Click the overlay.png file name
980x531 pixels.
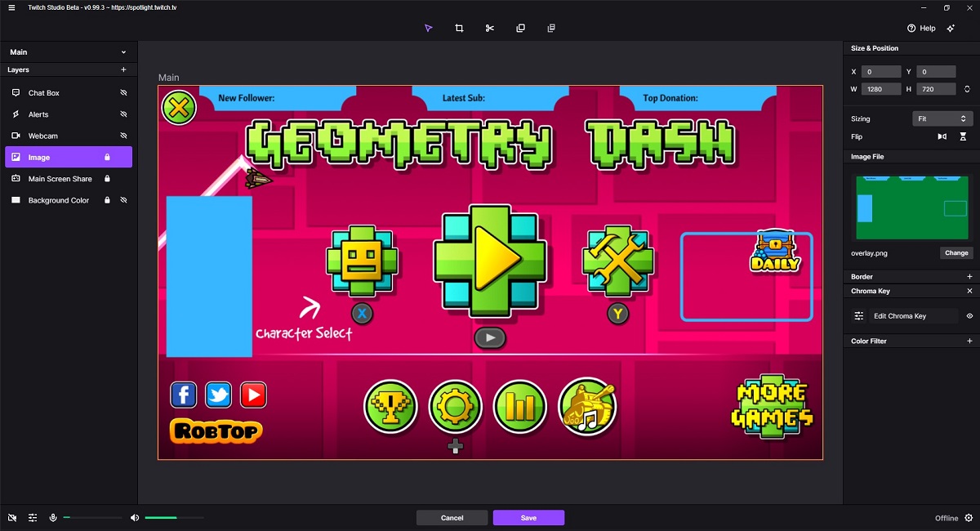click(869, 253)
